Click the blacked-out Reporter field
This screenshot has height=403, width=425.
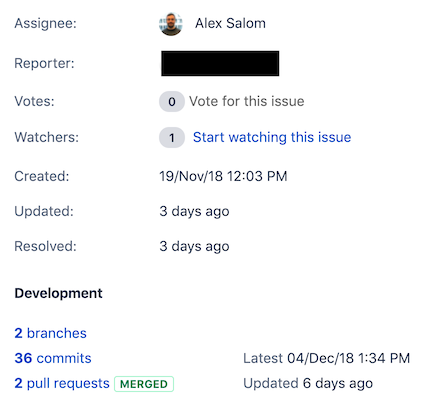220,63
